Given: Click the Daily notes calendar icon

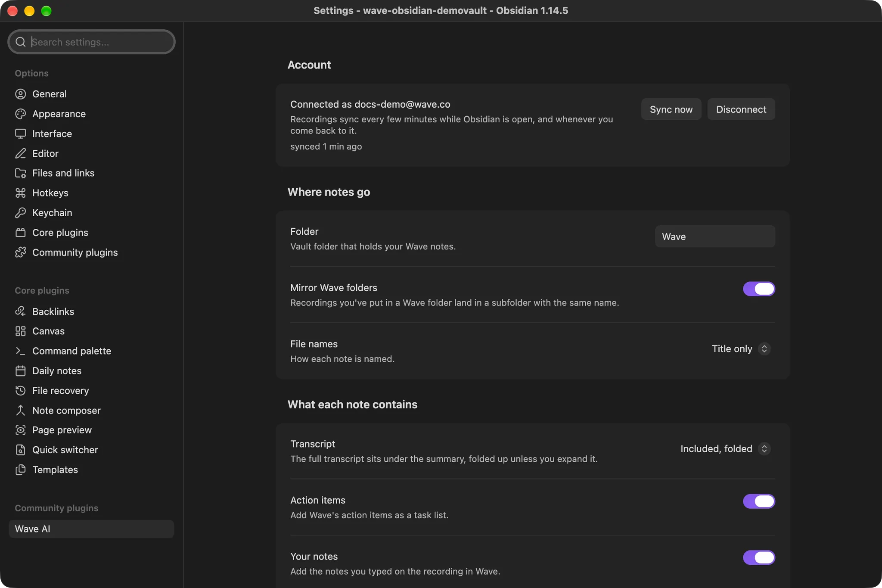Looking at the screenshot, I should (x=20, y=371).
